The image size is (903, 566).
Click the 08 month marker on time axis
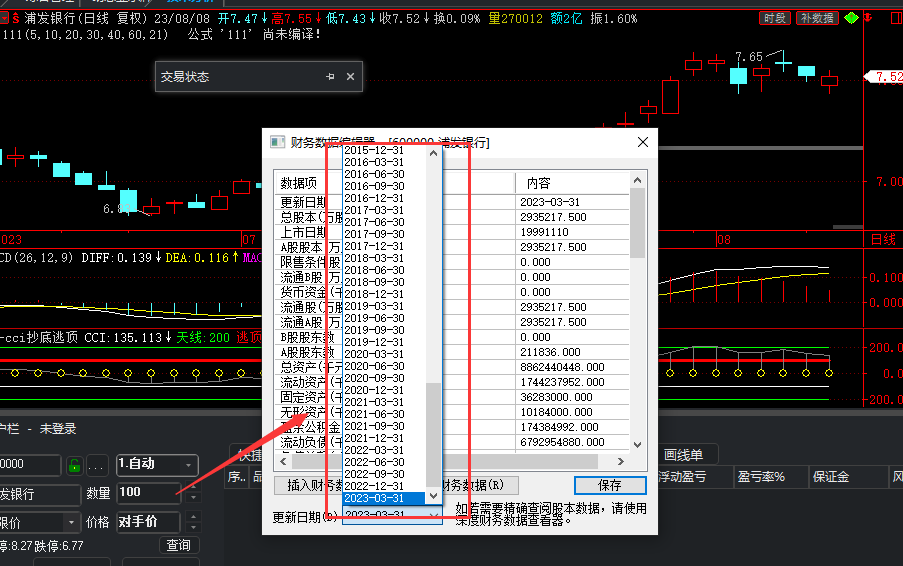[x=723, y=240]
